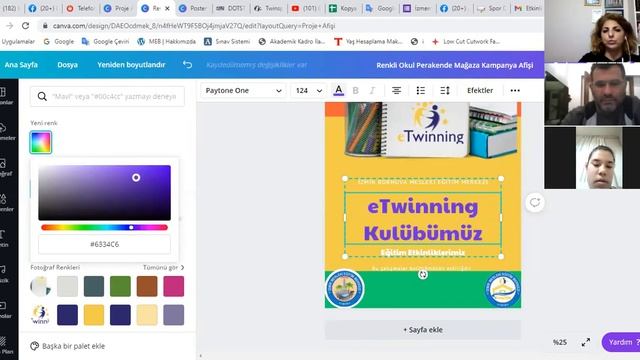Open the Yardım help button

tap(621, 342)
